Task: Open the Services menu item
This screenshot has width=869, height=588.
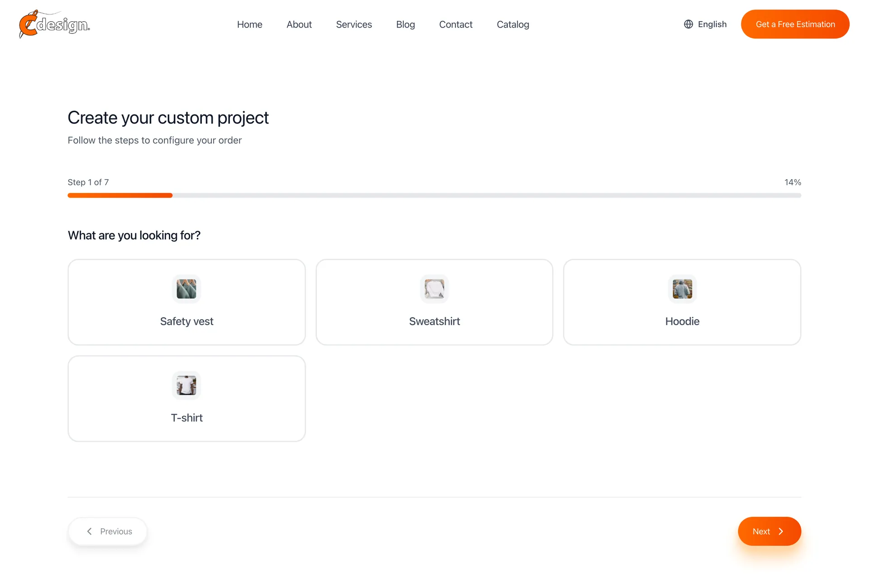Action: tap(354, 24)
